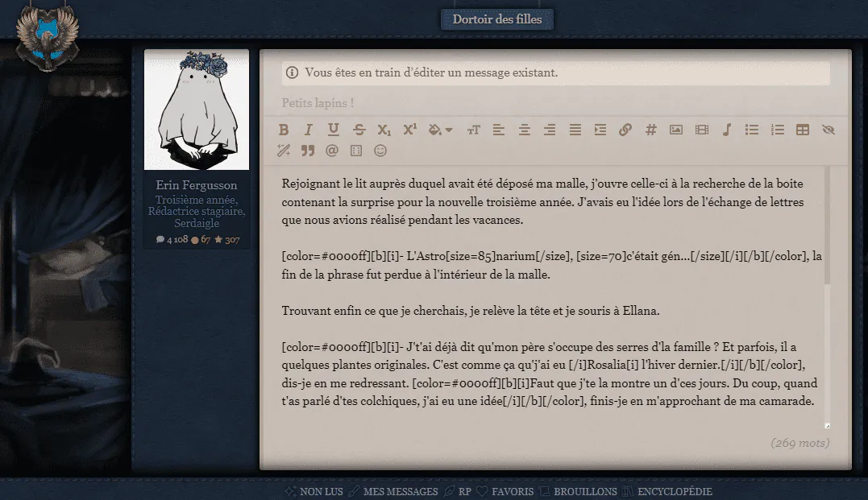Screen dimensions: 868x500
Task: Open the font size selector
Action: (x=473, y=130)
